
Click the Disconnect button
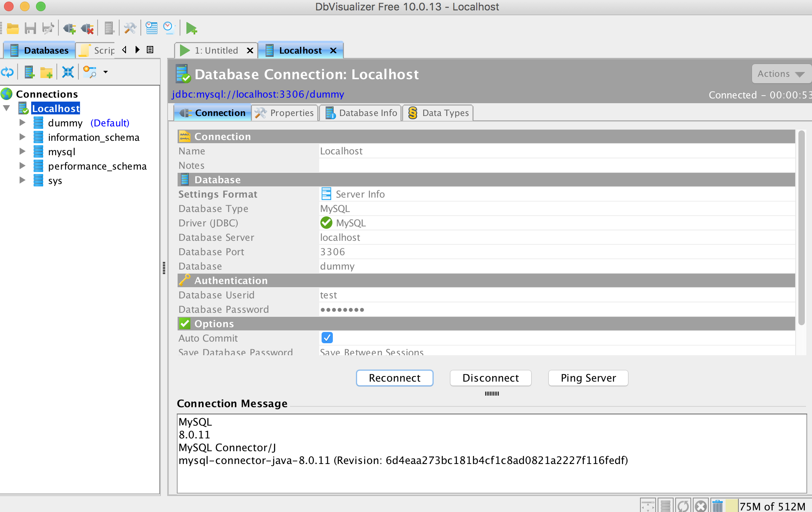click(490, 378)
